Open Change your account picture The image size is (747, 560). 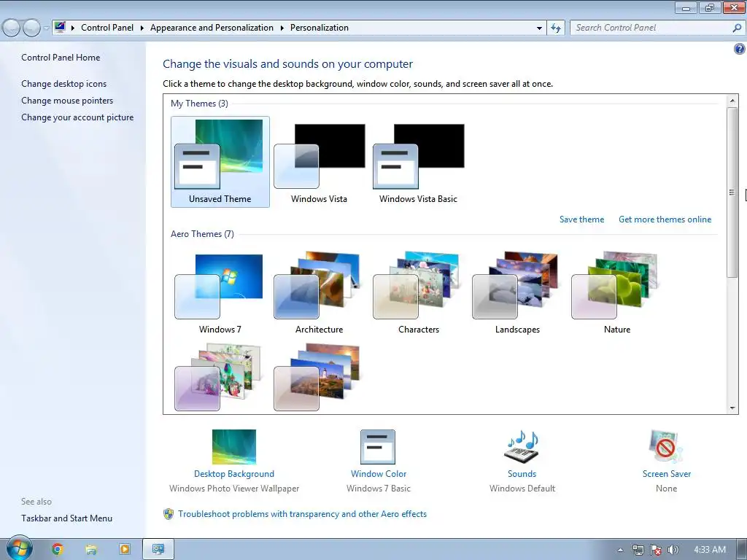coord(77,117)
